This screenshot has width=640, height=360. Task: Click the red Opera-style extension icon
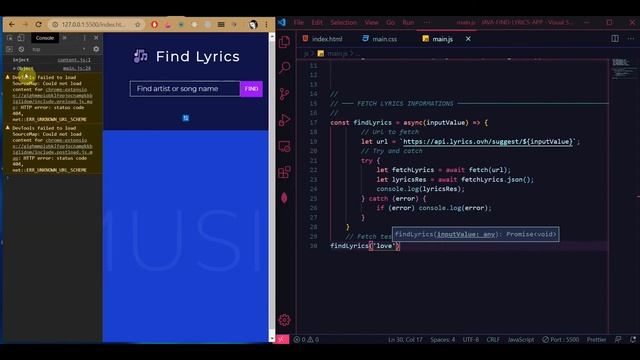(154, 24)
